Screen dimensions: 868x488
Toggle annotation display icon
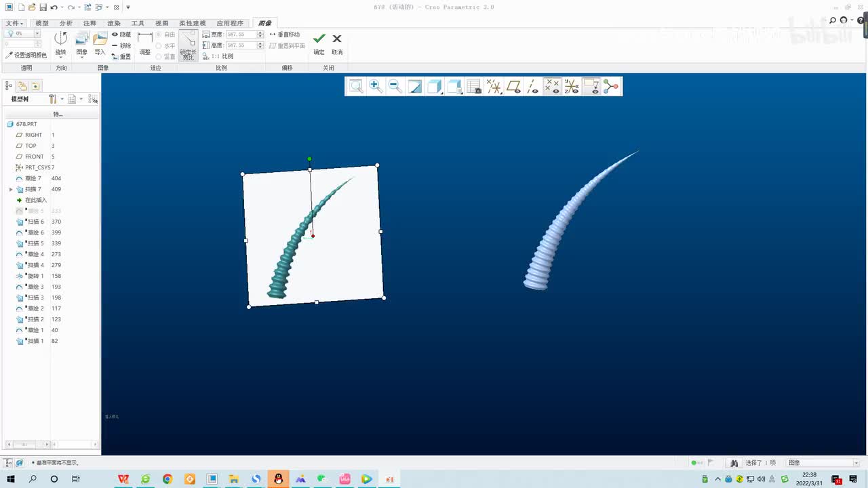tap(592, 86)
